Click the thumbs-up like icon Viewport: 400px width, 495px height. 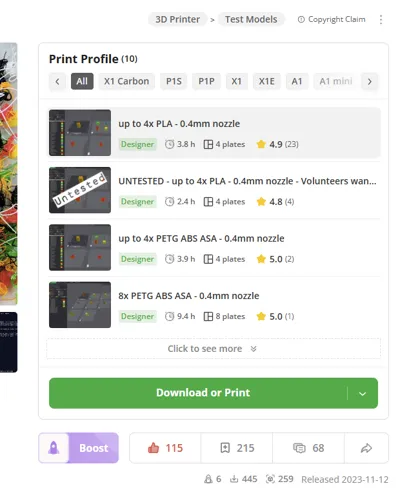pyautogui.click(x=153, y=448)
